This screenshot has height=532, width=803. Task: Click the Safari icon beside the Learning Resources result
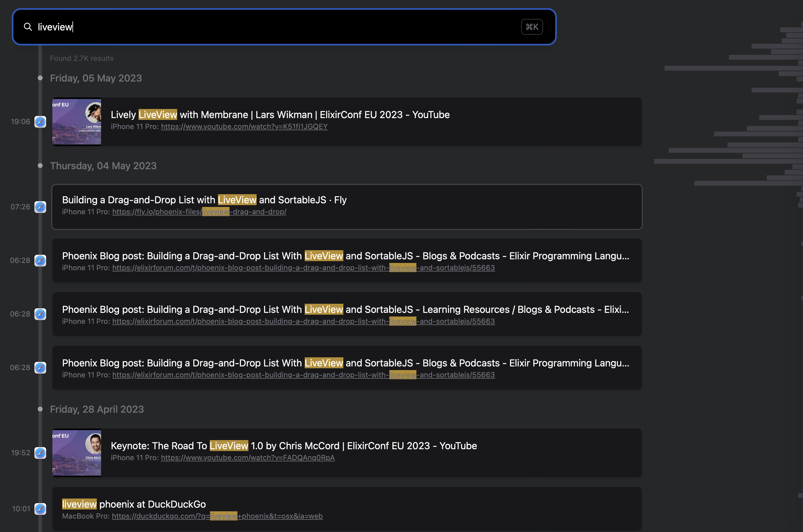click(x=40, y=314)
